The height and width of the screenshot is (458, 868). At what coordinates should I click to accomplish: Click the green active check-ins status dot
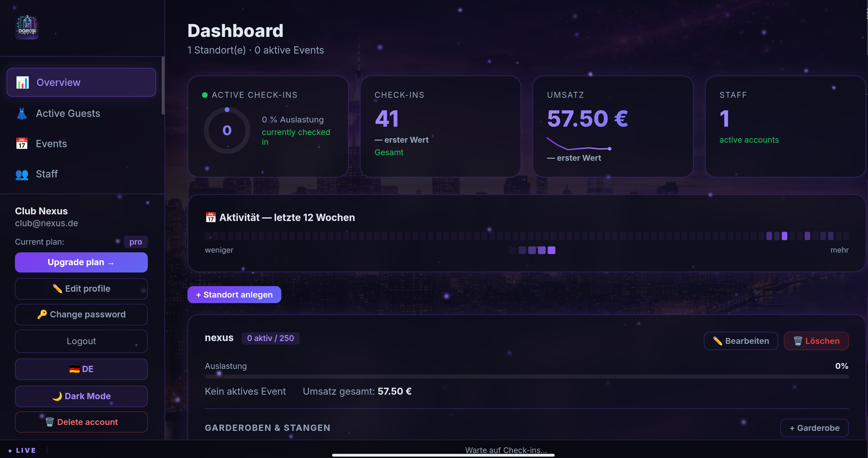(205, 95)
